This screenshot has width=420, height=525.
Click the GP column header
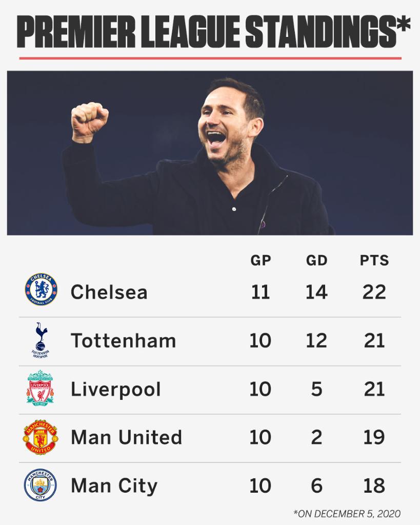[261, 260]
